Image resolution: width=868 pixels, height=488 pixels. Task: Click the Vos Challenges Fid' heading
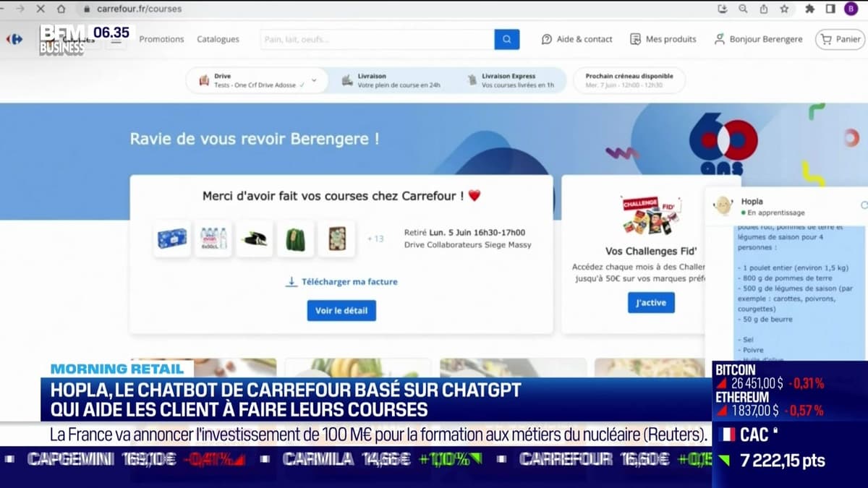(651, 252)
